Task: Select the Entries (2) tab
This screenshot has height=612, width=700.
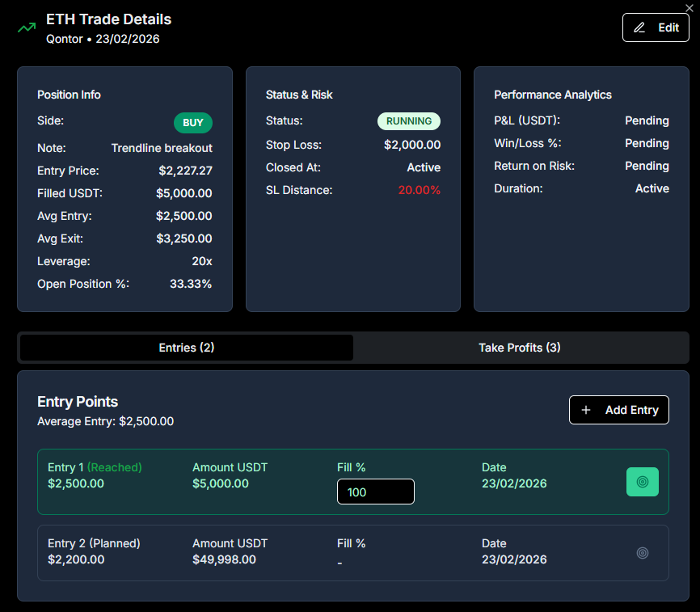Action: tap(186, 348)
